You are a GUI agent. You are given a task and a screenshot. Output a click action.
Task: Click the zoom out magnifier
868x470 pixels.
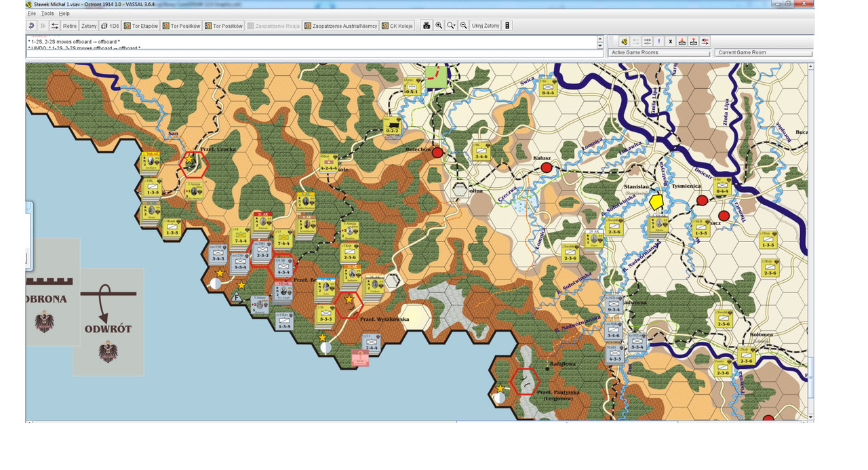(x=463, y=26)
